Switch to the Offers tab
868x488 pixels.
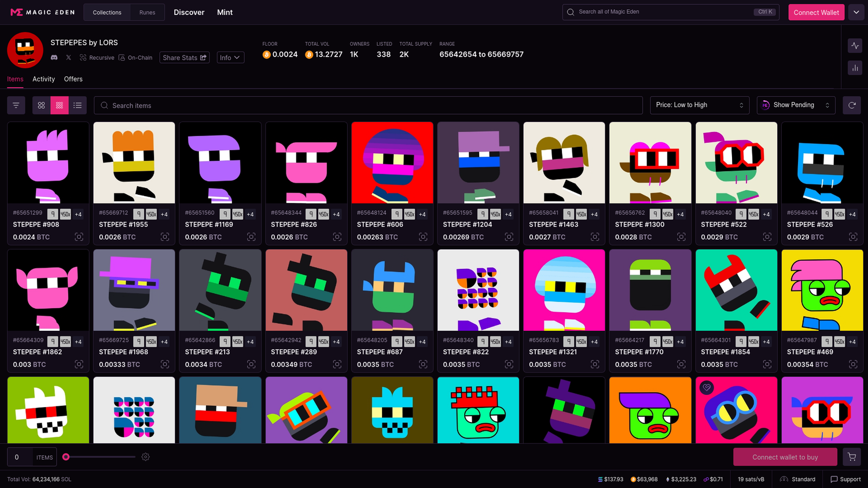click(73, 79)
